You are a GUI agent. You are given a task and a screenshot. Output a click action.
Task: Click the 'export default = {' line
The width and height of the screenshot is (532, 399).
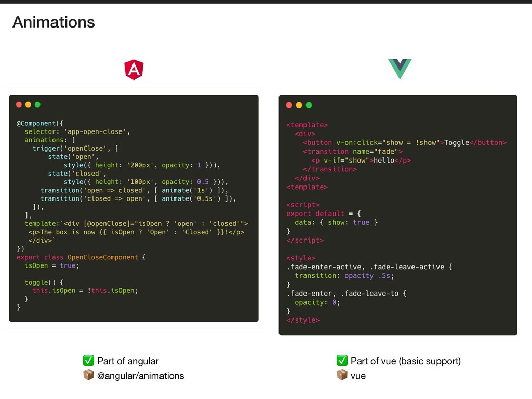(323, 214)
